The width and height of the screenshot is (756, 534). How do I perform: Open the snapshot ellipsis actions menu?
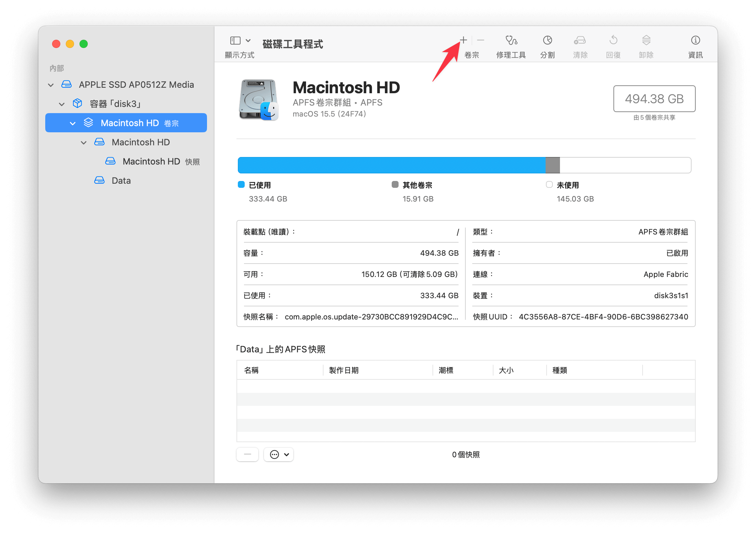pos(279,454)
